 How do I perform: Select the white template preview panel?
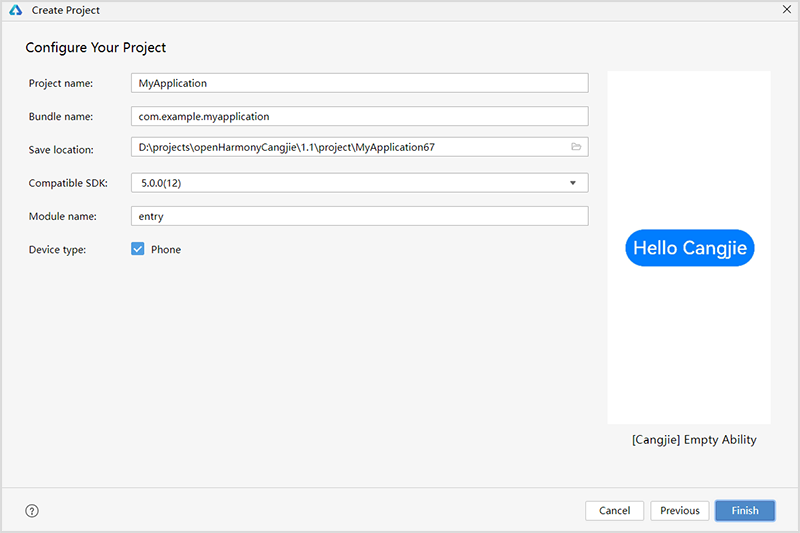tap(689, 350)
